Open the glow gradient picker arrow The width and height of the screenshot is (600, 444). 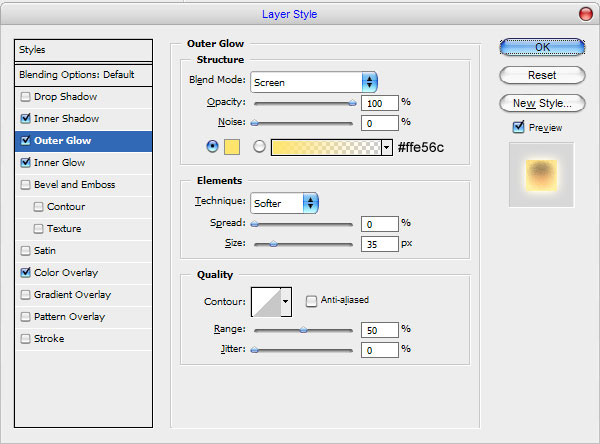(x=387, y=147)
